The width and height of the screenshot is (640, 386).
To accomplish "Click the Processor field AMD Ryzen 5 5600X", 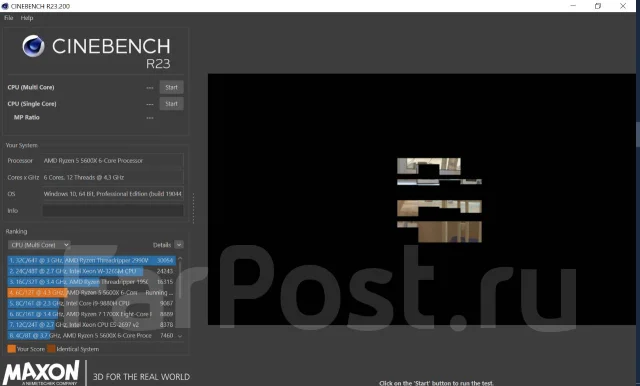I will coord(113,161).
